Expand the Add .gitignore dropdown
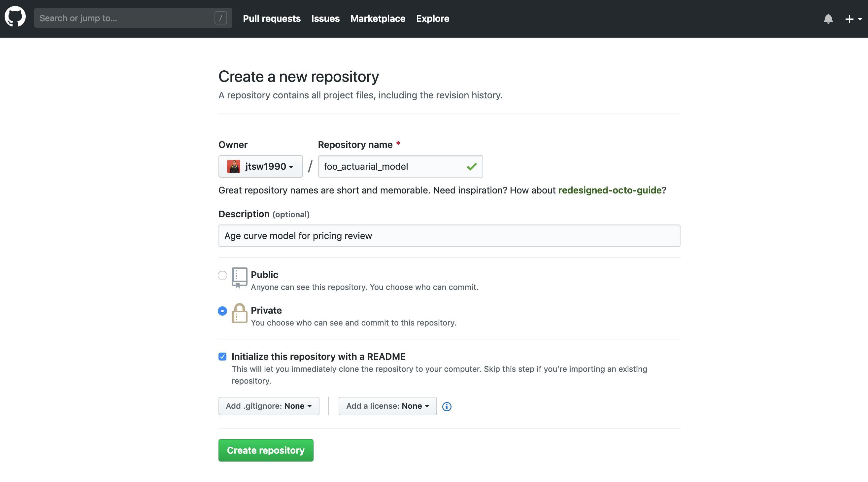 point(269,406)
